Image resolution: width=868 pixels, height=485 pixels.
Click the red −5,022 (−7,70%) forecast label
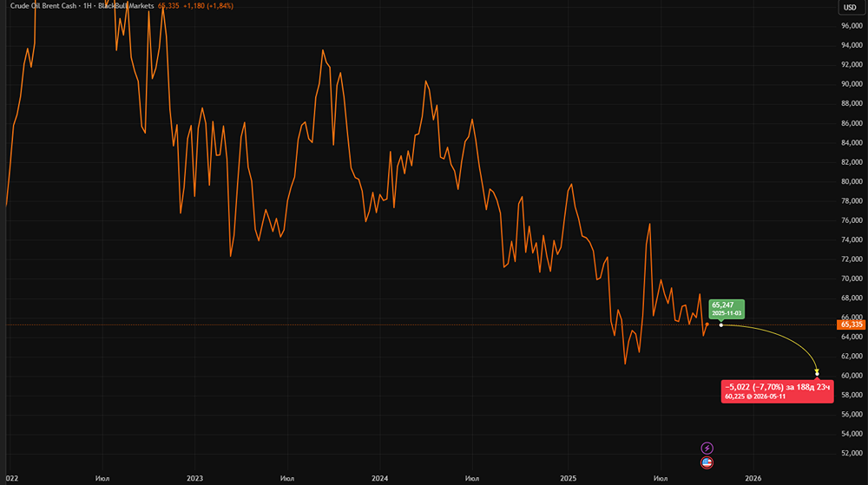[x=777, y=391]
